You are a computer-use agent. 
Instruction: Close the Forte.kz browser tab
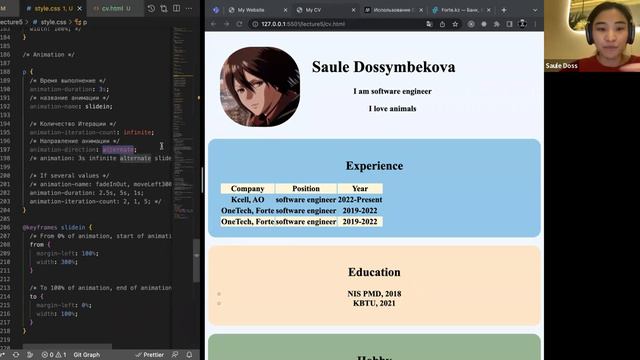[x=489, y=10]
